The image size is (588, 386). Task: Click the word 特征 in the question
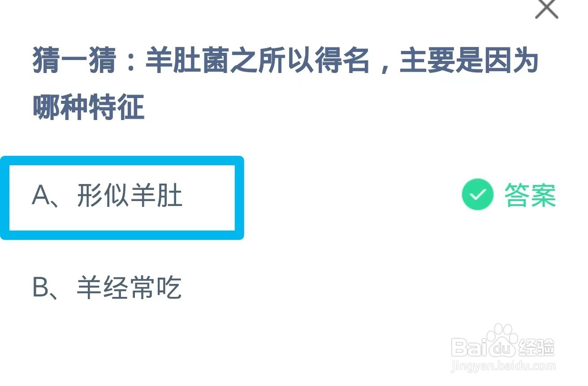coord(117,108)
